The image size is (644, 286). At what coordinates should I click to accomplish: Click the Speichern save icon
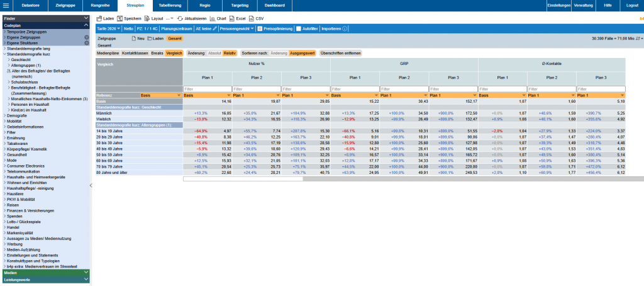coord(120,19)
